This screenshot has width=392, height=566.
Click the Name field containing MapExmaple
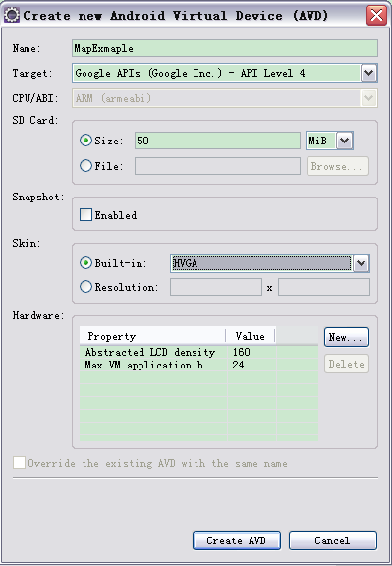(225, 48)
